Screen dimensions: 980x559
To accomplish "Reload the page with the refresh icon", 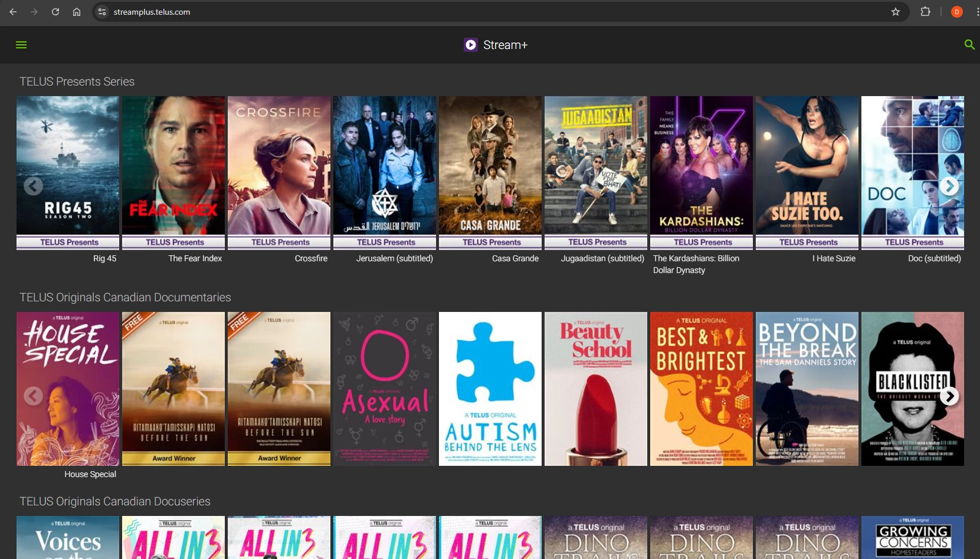I will (55, 12).
